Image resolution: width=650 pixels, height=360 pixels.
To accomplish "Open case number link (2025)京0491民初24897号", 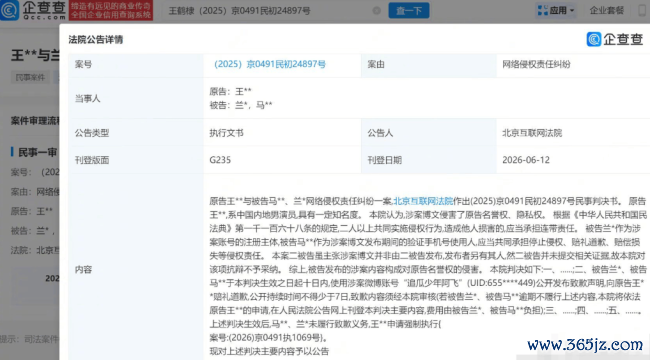I will pos(269,64).
